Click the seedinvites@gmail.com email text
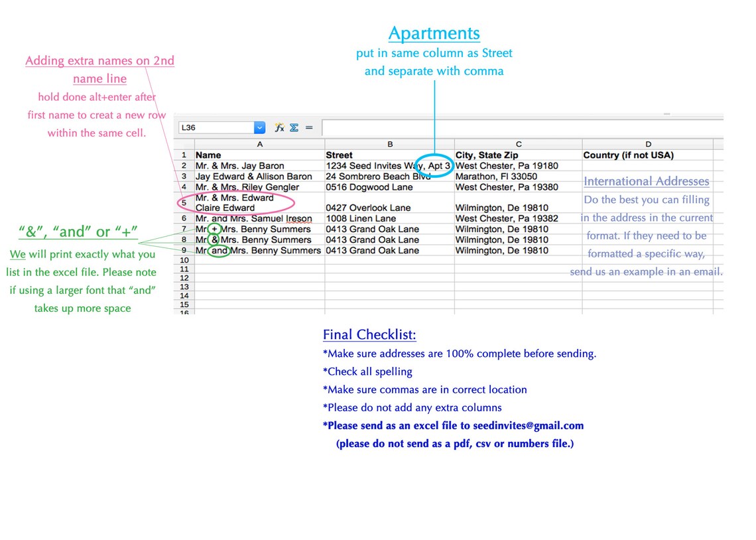756x540 pixels. tap(528, 426)
